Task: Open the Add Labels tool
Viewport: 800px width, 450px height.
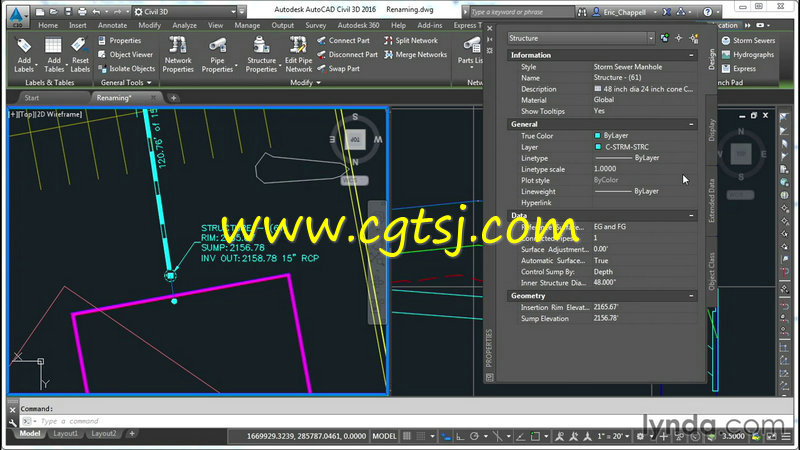Action: click(24, 55)
